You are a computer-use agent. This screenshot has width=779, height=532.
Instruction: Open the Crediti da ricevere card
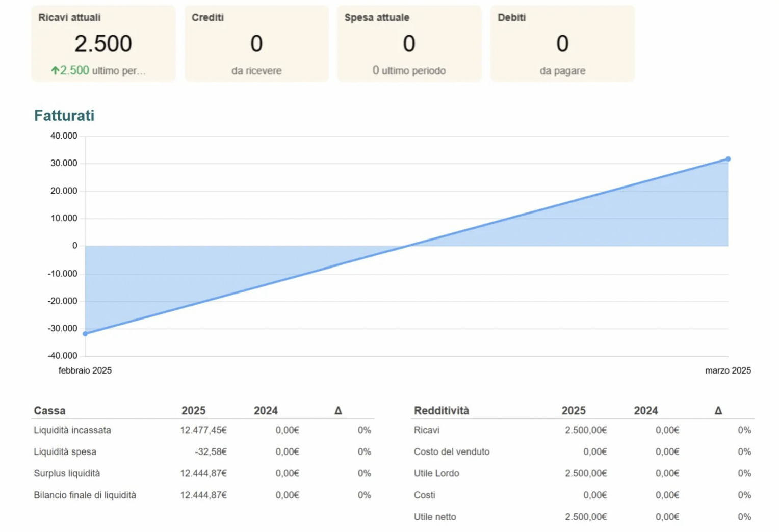click(x=256, y=43)
